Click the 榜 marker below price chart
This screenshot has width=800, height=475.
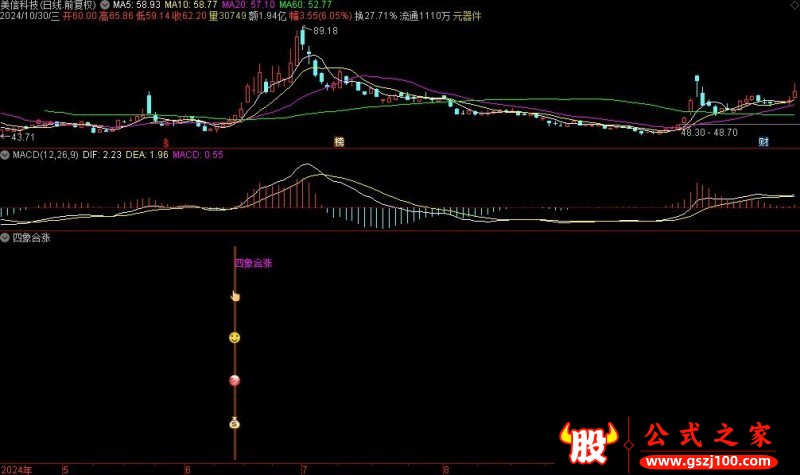pos(339,142)
